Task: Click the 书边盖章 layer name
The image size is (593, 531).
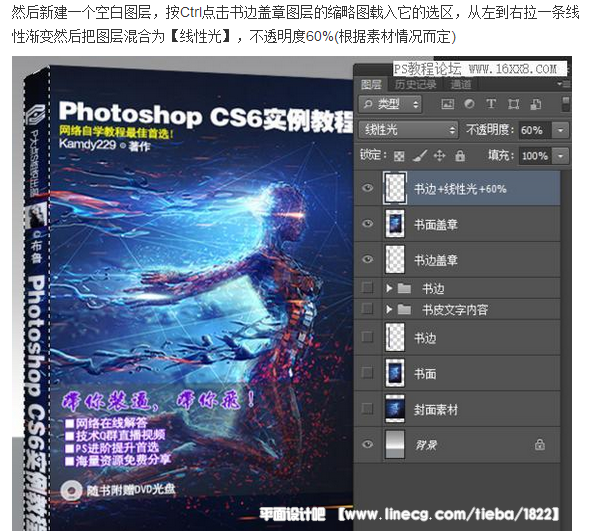Action: 436,261
